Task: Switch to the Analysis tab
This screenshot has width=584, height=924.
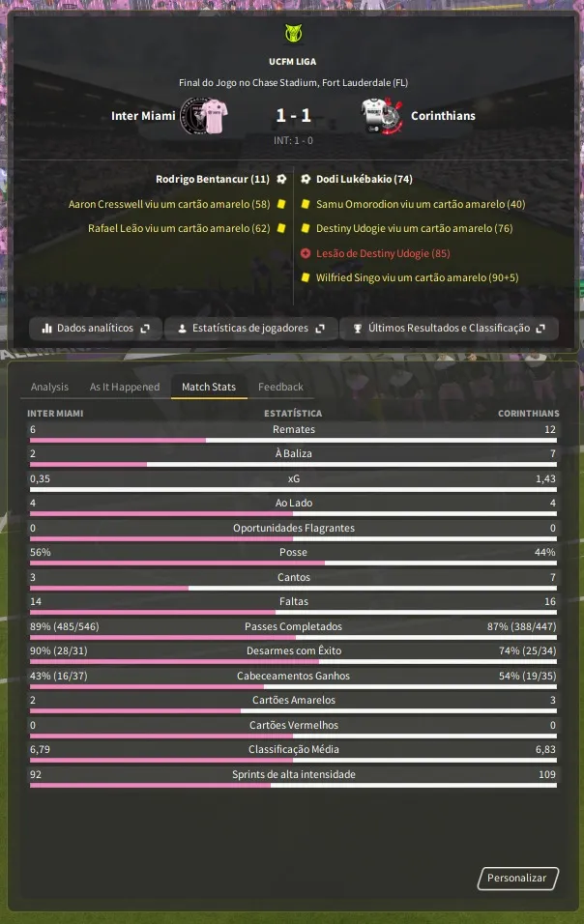Action: coord(49,387)
